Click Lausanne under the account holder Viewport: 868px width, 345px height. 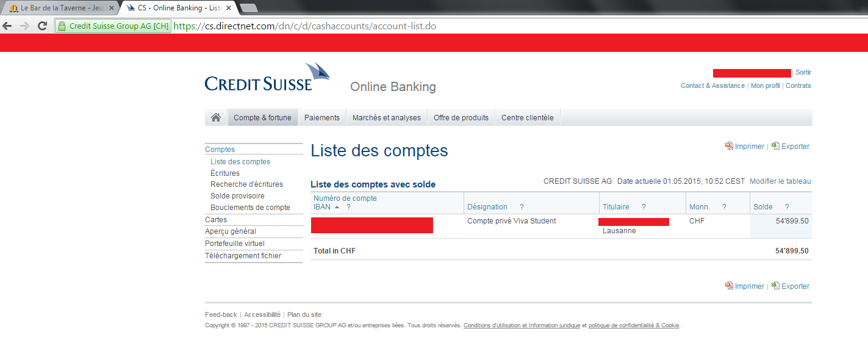pos(619,231)
